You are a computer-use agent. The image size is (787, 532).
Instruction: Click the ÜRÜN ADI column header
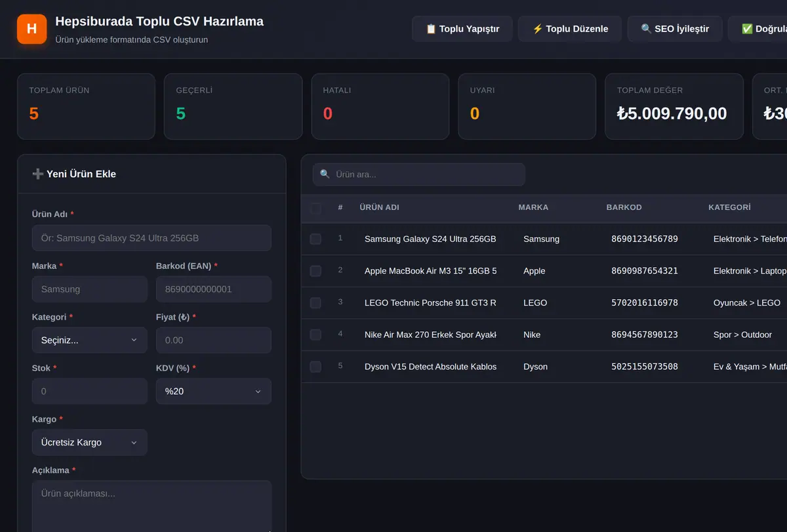coord(379,207)
